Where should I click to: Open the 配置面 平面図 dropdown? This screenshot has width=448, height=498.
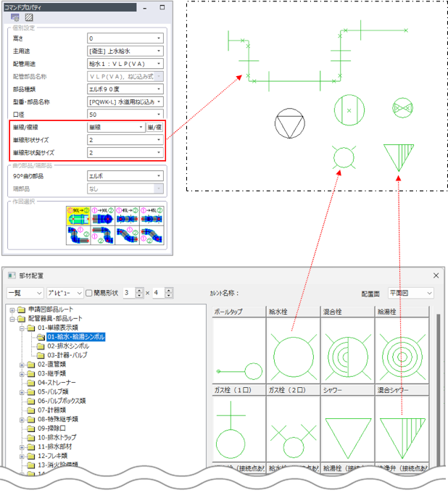[x=410, y=293]
